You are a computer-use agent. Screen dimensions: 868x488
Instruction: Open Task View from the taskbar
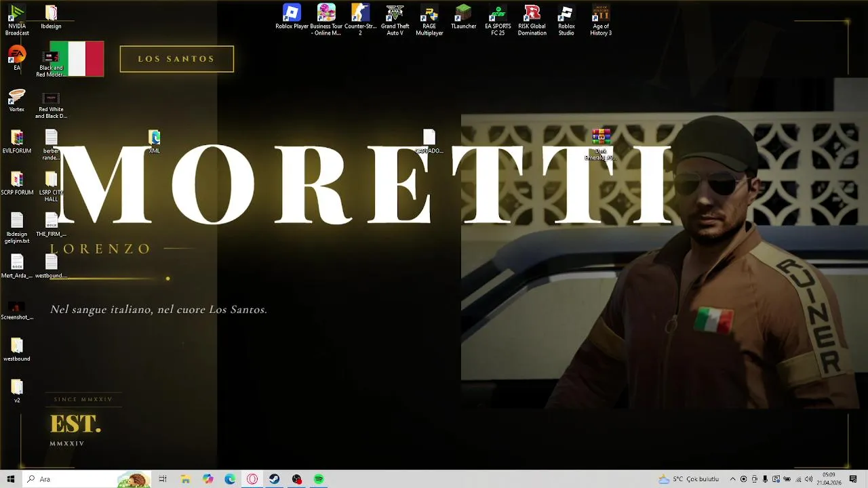[163, 479]
